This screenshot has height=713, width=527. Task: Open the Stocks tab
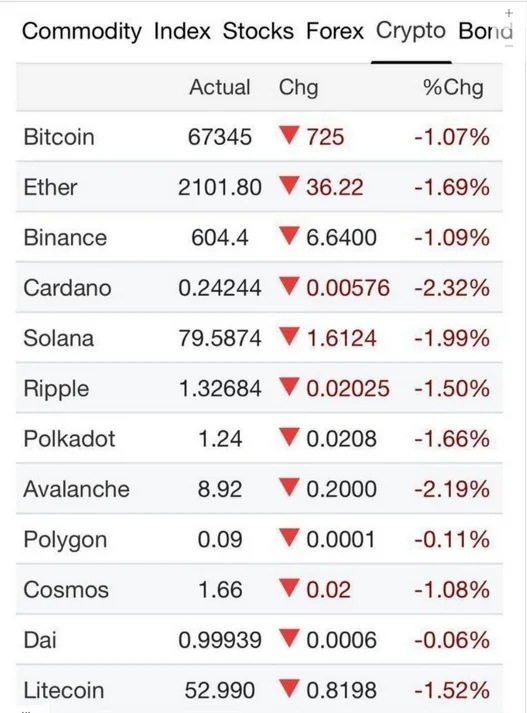click(258, 31)
